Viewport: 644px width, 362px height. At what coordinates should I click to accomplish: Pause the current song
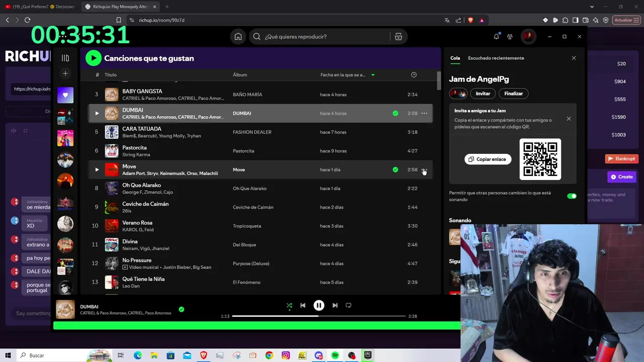coord(318,305)
